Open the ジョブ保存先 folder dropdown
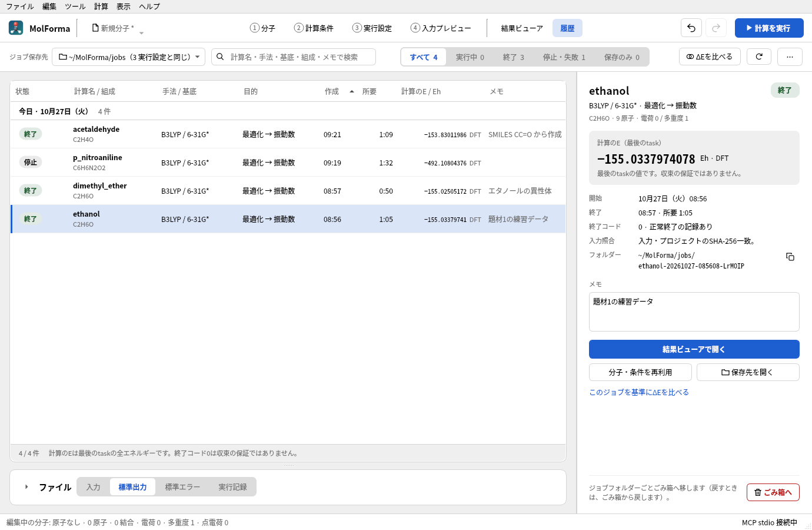The height and width of the screenshot is (530, 812). coord(129,57)
